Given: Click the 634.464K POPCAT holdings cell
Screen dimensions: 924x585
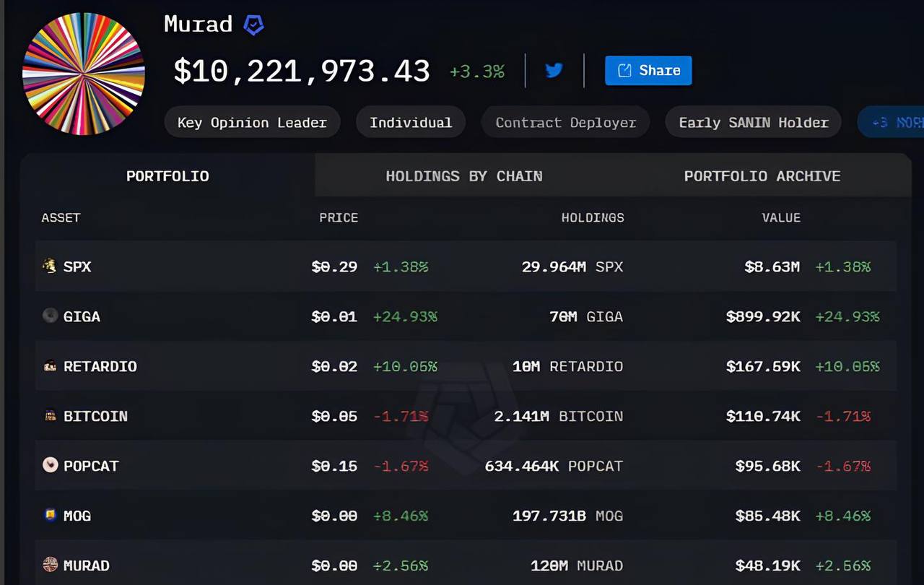Looking at the screenshot, I should tap(554, 466).
